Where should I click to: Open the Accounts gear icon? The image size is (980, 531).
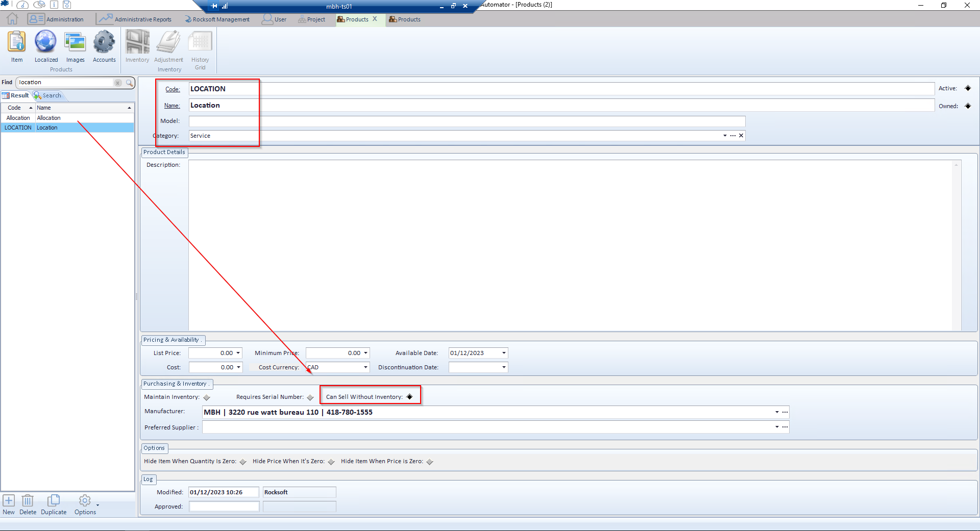(x=104, y=42)
